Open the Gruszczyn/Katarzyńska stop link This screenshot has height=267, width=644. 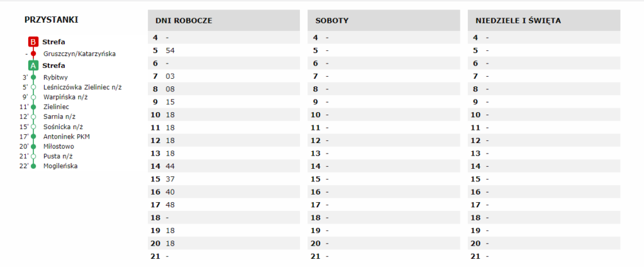[x=79, y=54]
